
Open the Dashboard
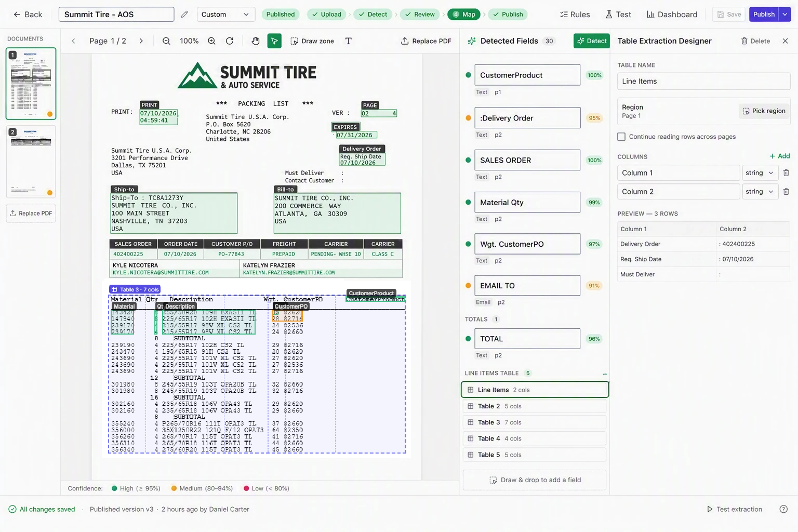672,15
